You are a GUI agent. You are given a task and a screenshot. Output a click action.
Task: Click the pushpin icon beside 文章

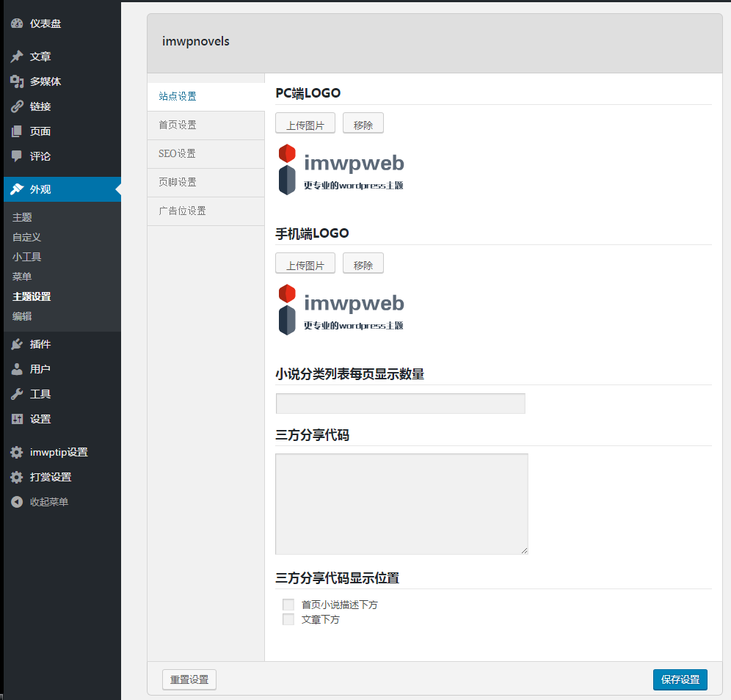tap(17, 56)
